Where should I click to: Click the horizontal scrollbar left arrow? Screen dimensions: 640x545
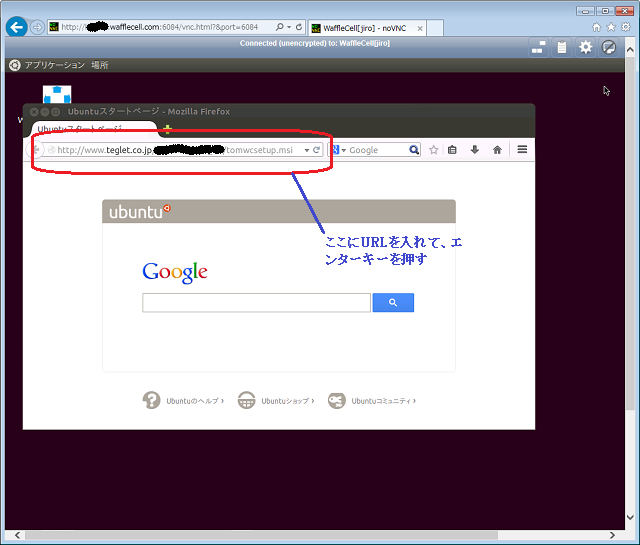(18, 535)
